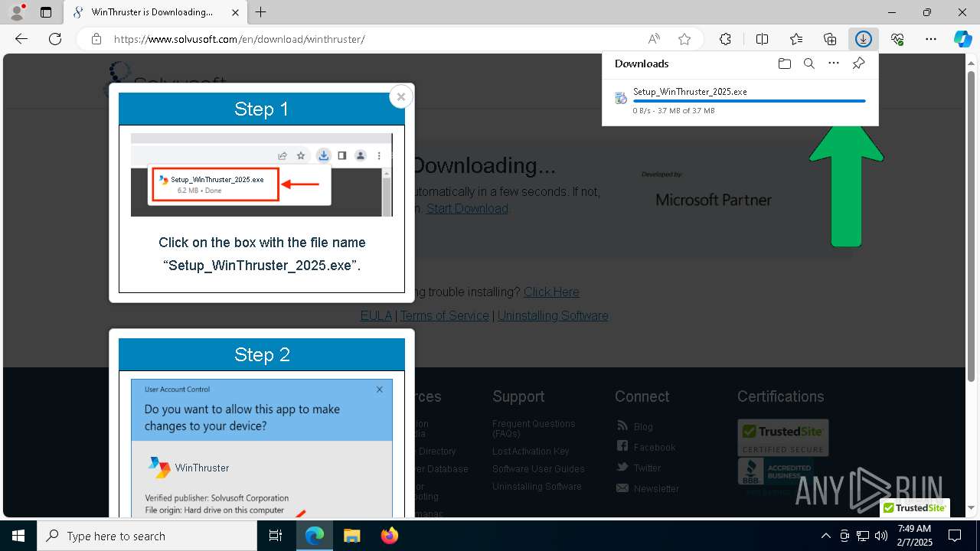Image resolution: width=980 pixels, height=551 pixels.
Task: Open the Windows Start menu
Action: 18,536
